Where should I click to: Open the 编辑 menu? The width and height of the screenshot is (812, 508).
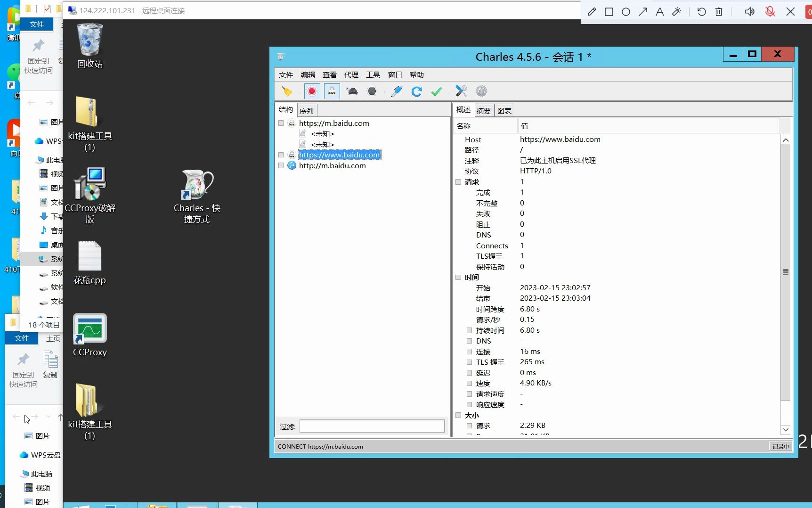click(308, 74)
